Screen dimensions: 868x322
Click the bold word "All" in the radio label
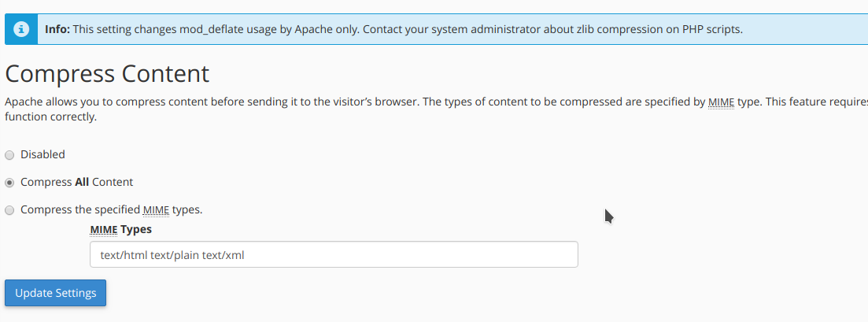(x=82, y=182)
